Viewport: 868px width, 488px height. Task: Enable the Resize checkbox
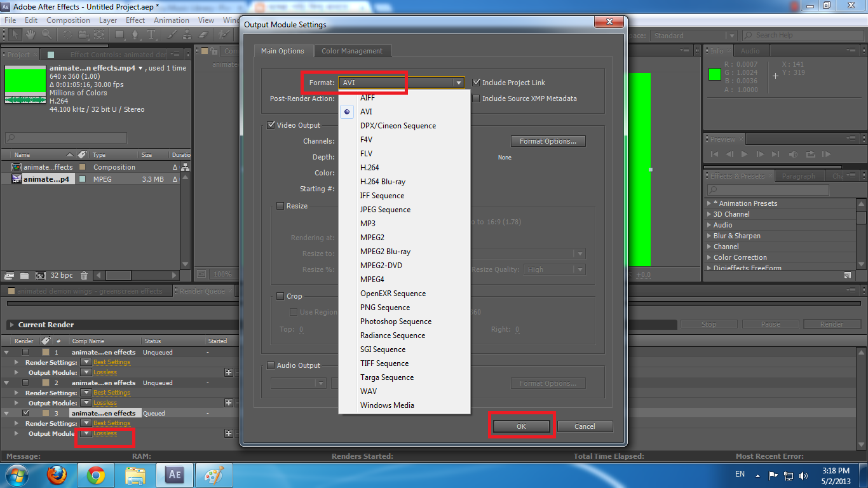tap(281, 206)
